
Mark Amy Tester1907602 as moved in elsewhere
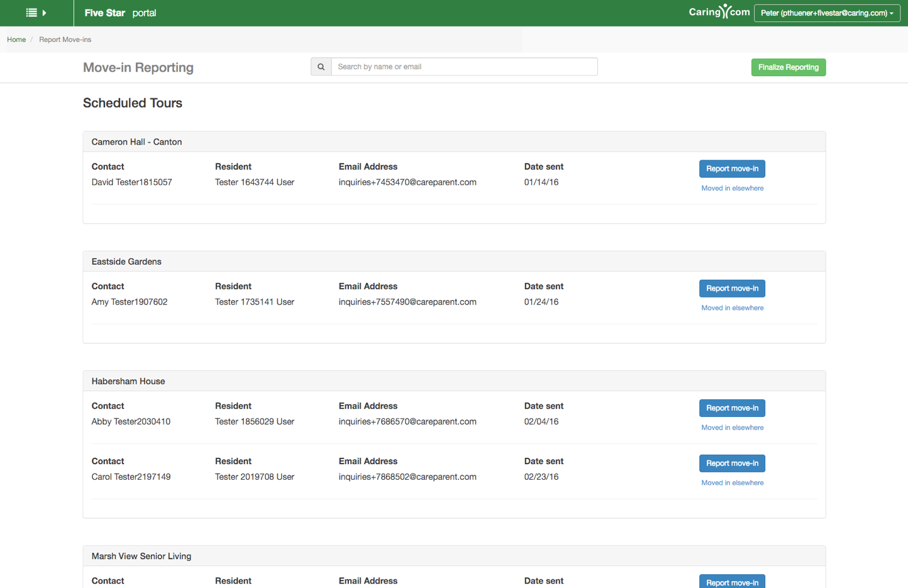pyautogui.click(x=732, y=308)
